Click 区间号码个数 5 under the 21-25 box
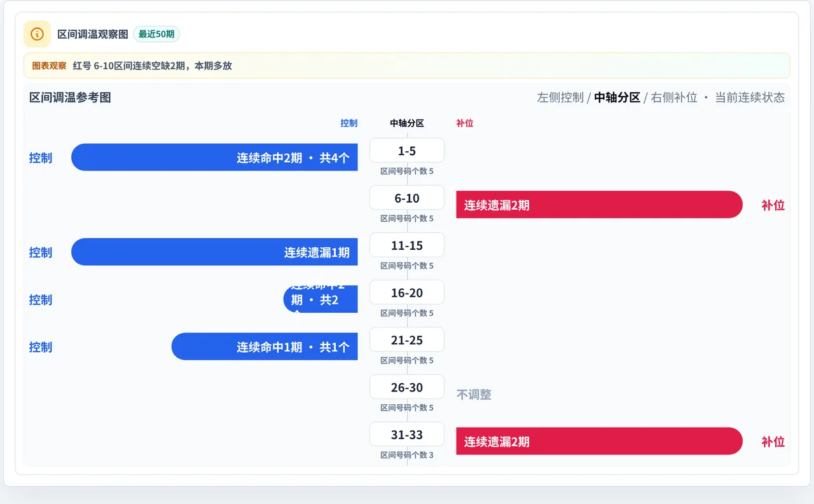The height and width of the screenshot is (504, 814). (407, 360)
